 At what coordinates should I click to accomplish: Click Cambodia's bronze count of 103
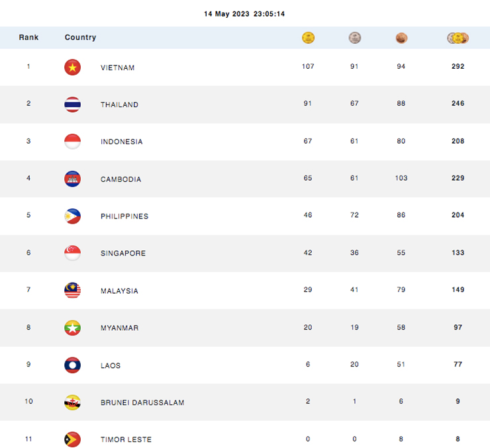[x=401, y=178]
